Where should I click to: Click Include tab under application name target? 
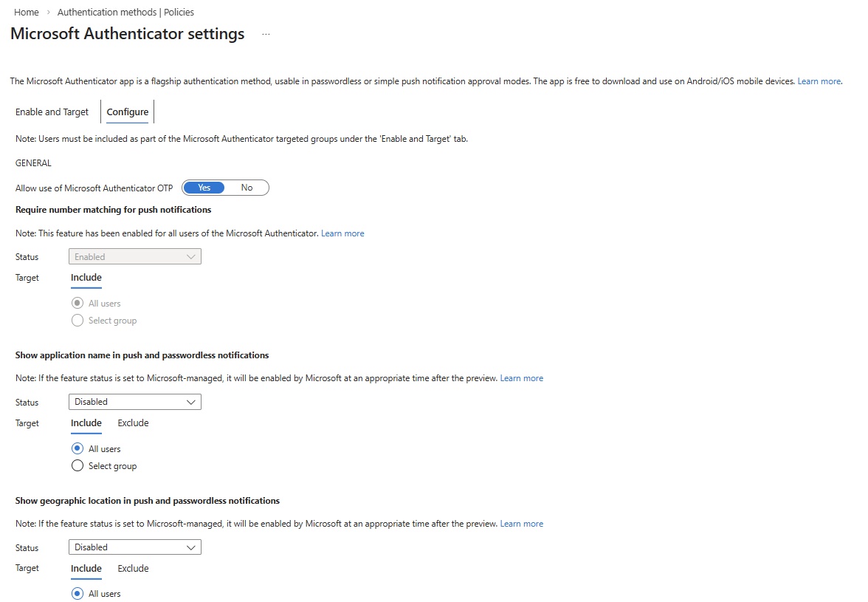point(86,423)
